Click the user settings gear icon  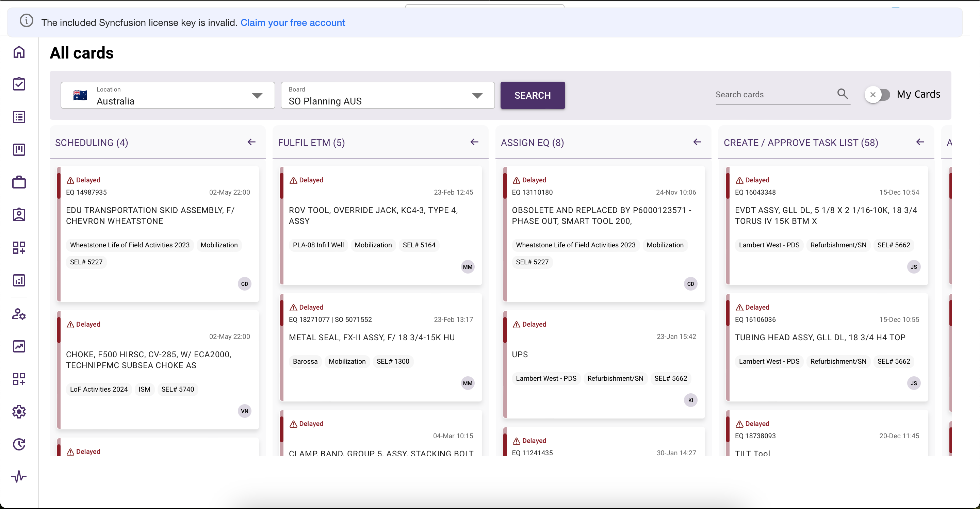(19, 314)
